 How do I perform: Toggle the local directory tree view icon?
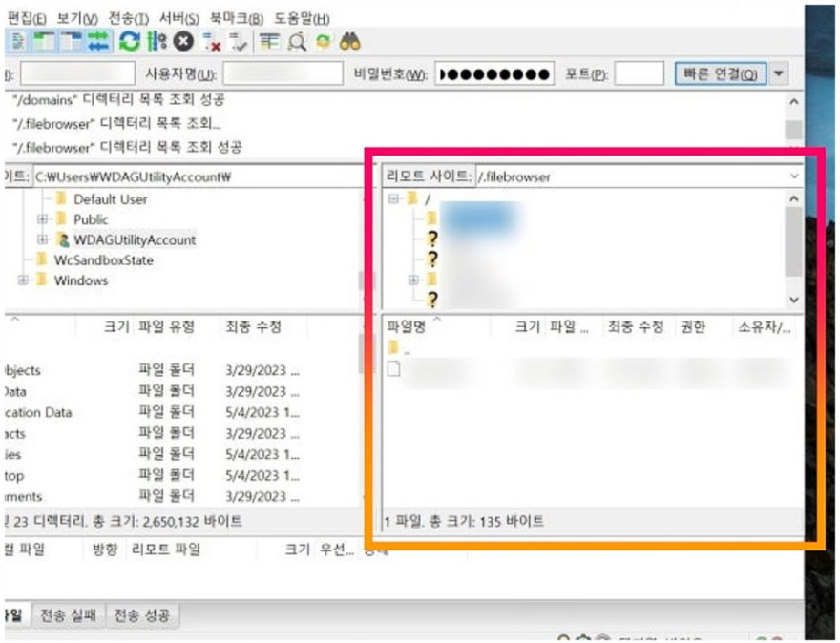(45, 41)
